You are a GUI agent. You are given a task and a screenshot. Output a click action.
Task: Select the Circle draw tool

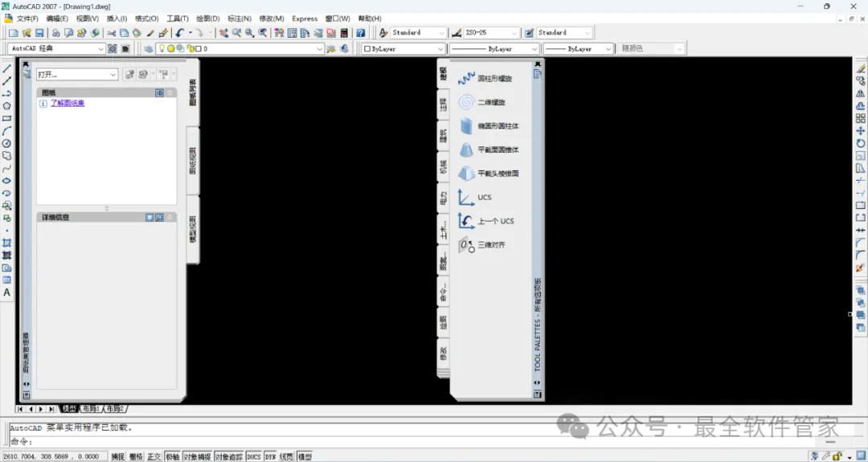6,143
